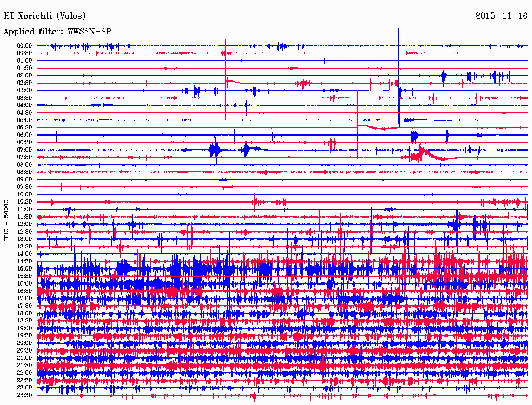Select the 02:30 time label
Screen dimensions: 532x405
pos(24,83)
